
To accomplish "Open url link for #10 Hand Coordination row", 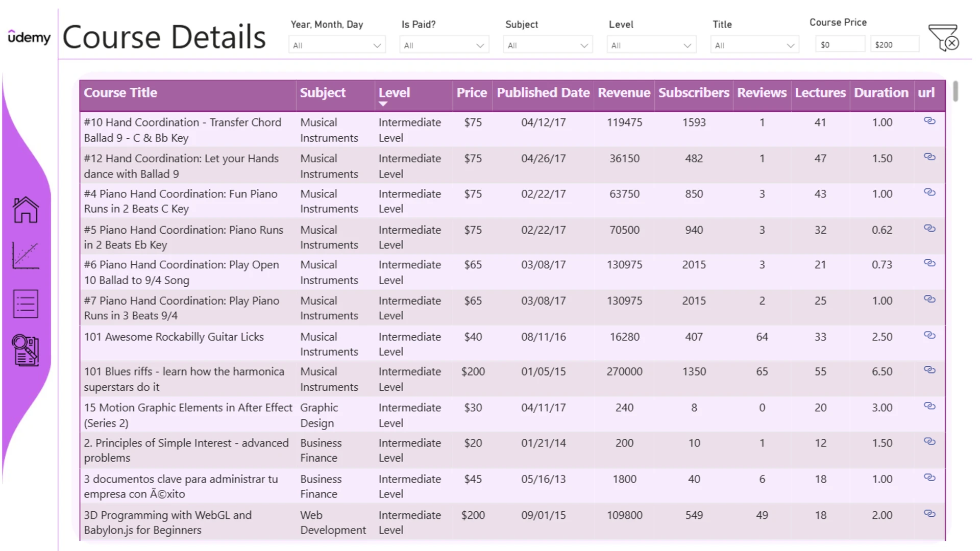I will tap(929, 121).
